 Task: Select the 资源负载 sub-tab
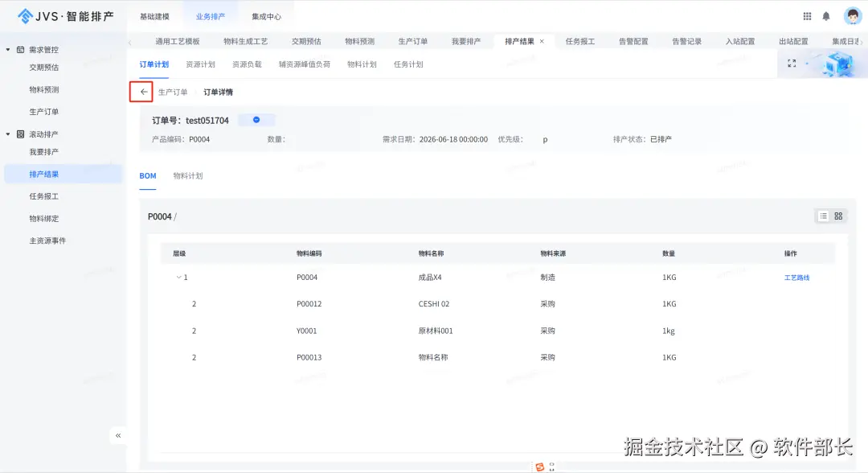click(x=247, y=64)
